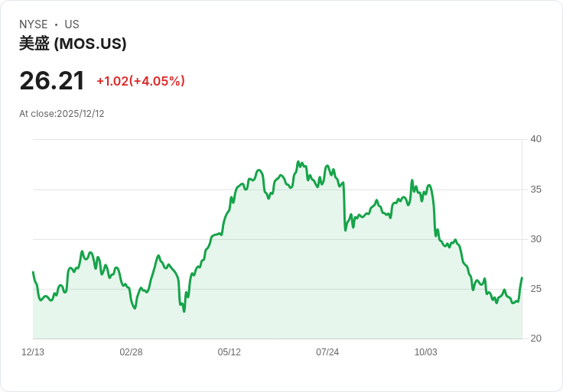Viewport: 563px width, 392px height.
Task: Click the rightmost end of the price line
Action: click(x=522, y=278)
